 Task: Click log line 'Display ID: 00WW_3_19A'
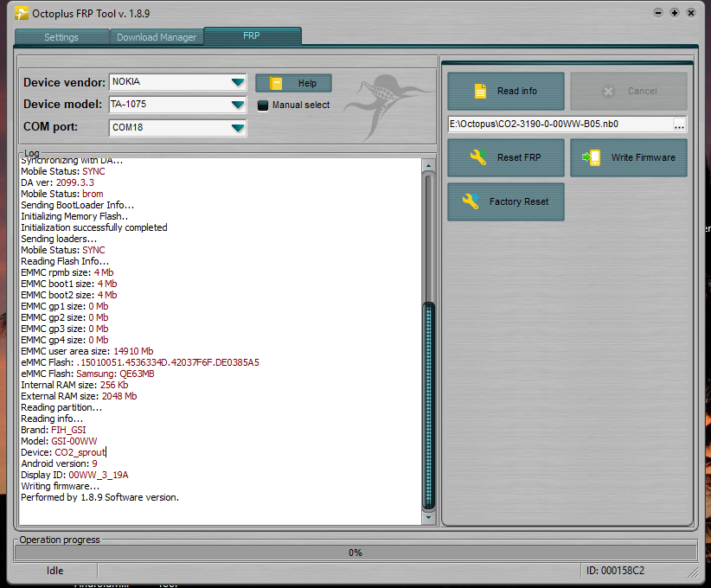[x=74, y=475]
